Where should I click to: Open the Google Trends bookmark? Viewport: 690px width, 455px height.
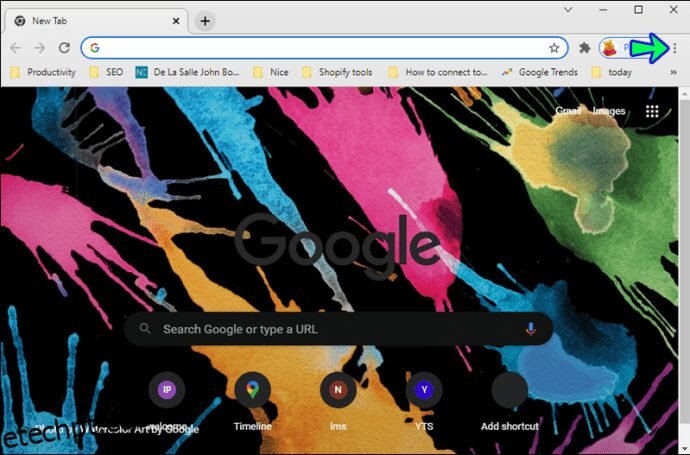[x=540, y=72]
